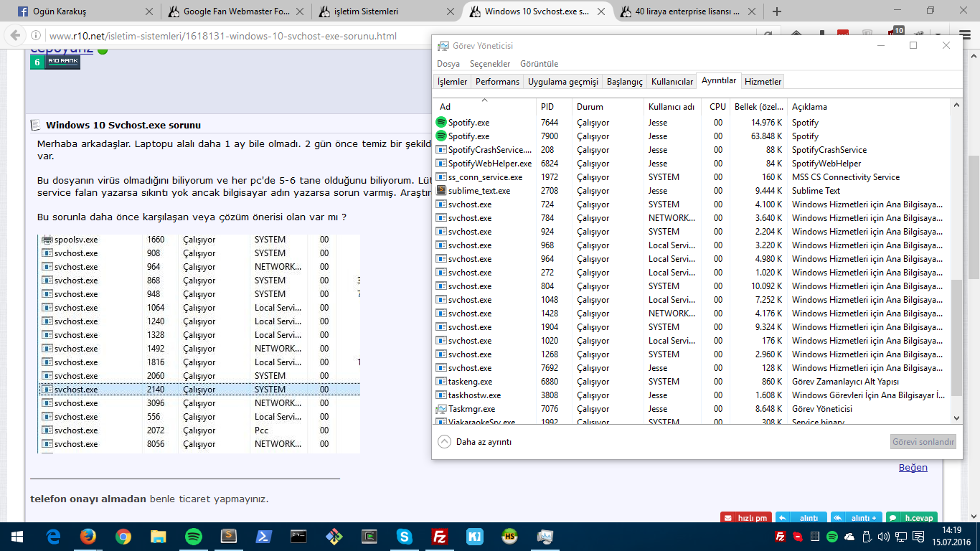Click the Spotify system tray icon
980x551 pixels.
[832, 537]
